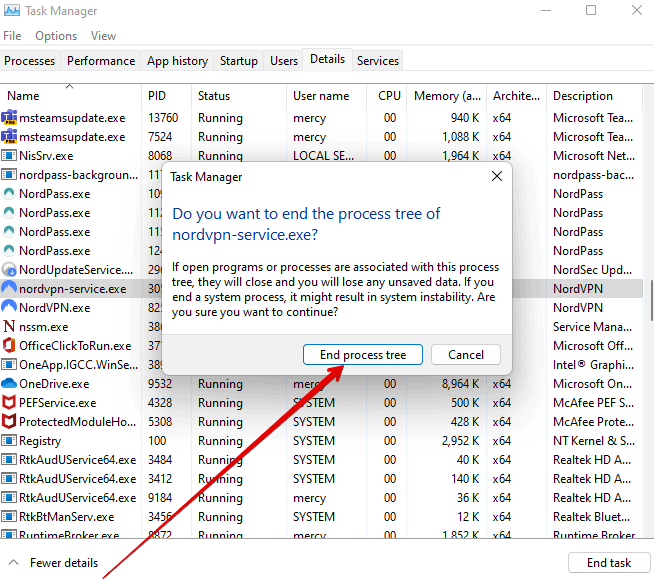Image resolution: width=654 pixels, height=583 pixels.
Task: Confirm with End process tree button
Action: tap(363, 355)
